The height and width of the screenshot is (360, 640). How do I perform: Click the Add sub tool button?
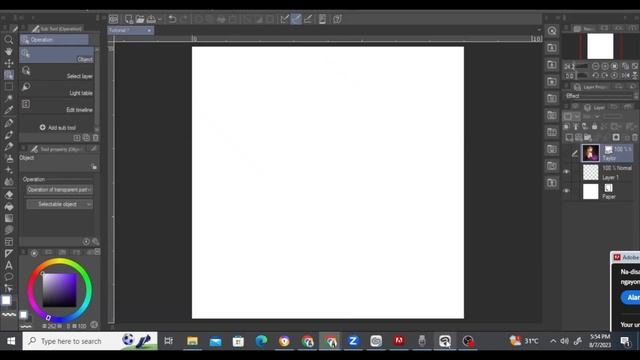tap(58, 127)
